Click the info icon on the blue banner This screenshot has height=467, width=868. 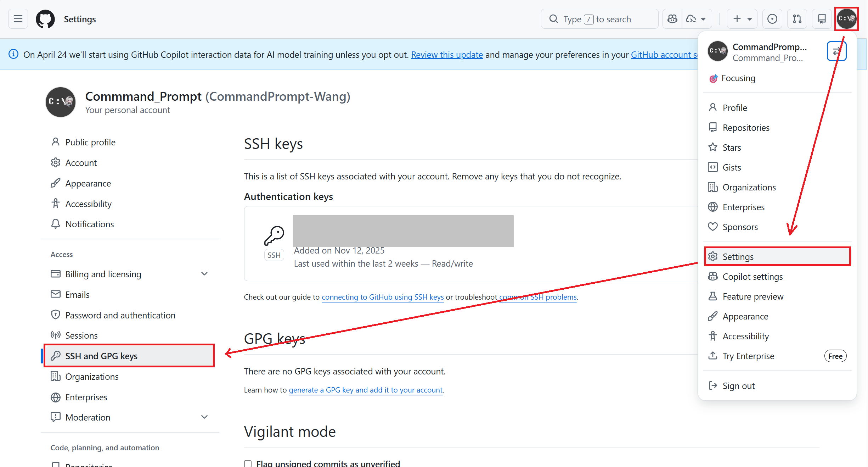click(x=13, y=54)
